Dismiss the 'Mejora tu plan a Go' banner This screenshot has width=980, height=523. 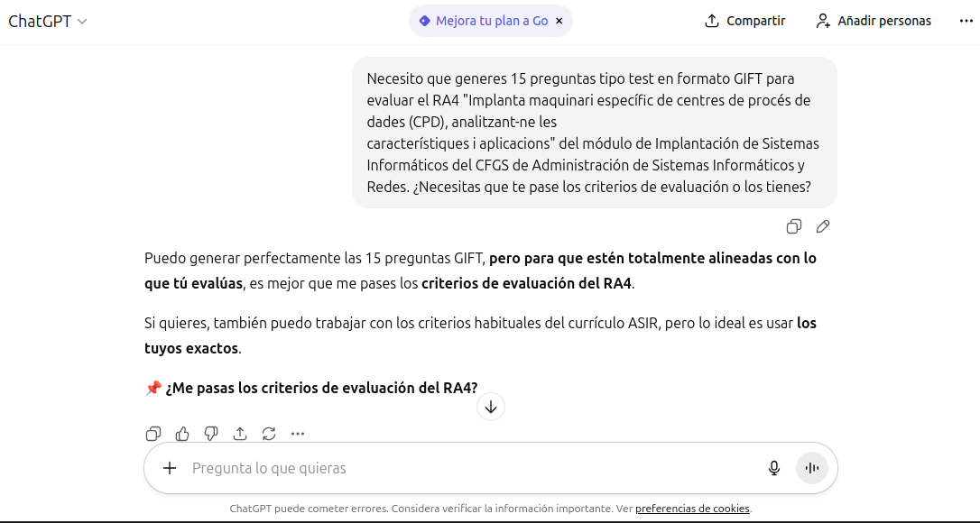[x=559, y=20]
